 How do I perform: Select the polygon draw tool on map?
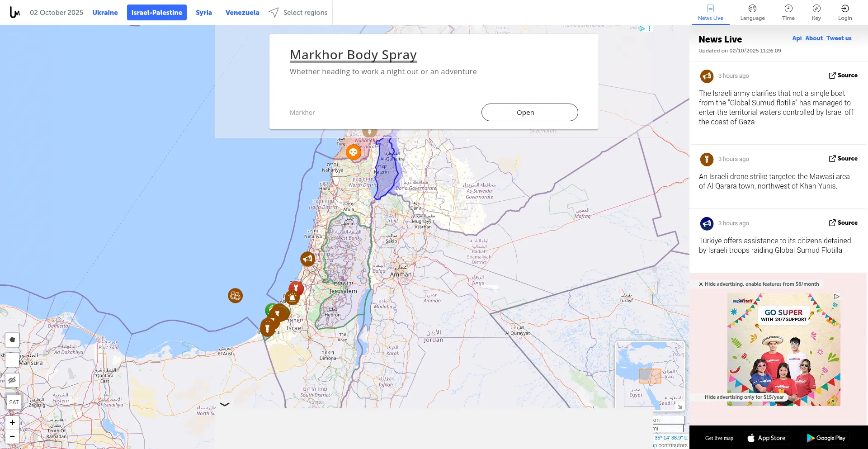(12, 340)
